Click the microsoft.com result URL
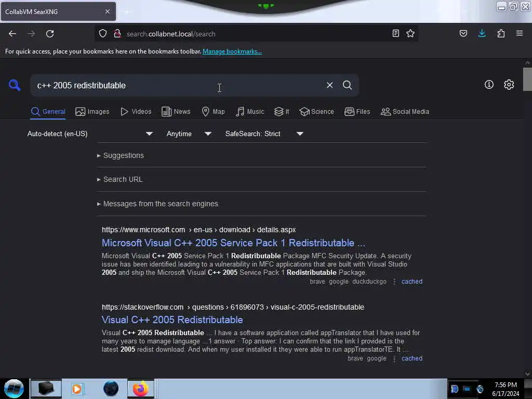532x399 pixels. point(199,230)
